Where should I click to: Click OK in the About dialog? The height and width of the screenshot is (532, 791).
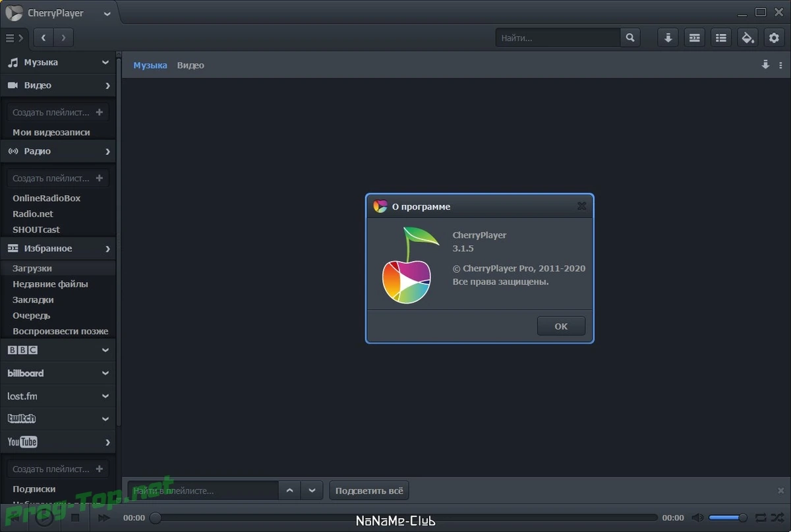tap(561, 326)
